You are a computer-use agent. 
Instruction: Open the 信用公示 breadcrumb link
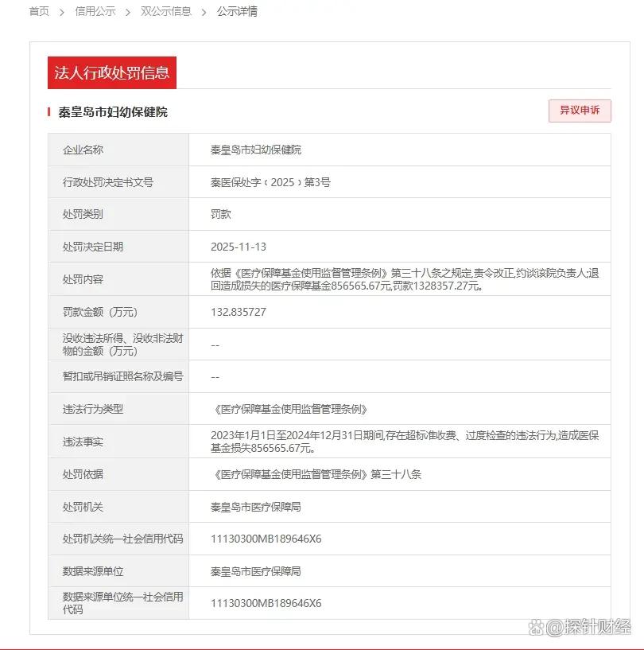tap(95, 11)
